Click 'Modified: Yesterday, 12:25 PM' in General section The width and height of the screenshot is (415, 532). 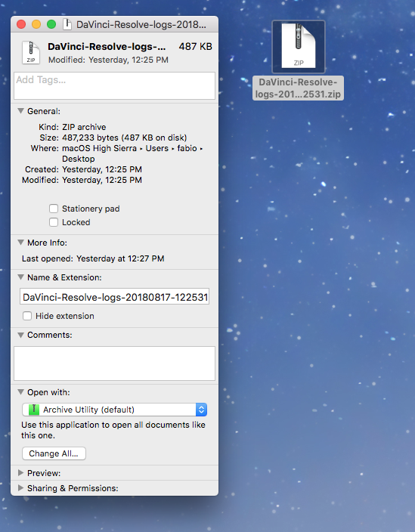tap(82, 180)
